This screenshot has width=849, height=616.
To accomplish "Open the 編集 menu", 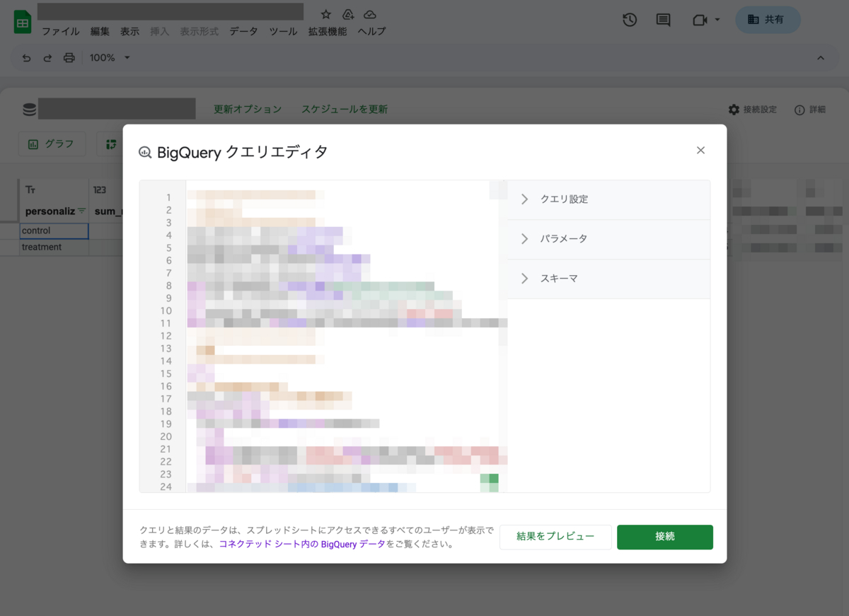I will click(x=100, y=32).
